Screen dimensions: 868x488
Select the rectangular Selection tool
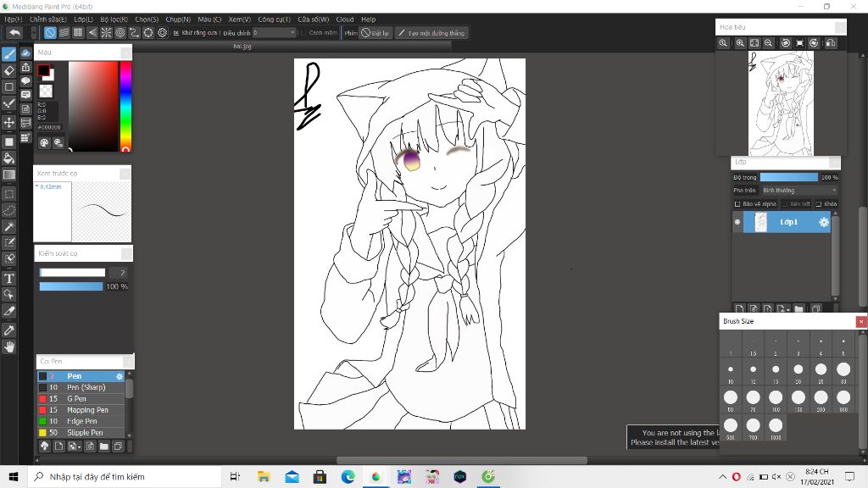[8, 194]
